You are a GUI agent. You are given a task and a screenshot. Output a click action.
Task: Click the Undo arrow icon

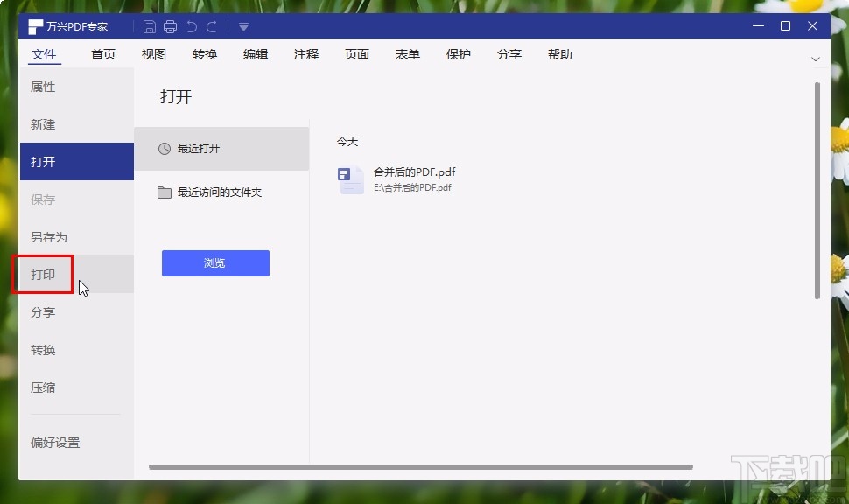pos(193,25)
